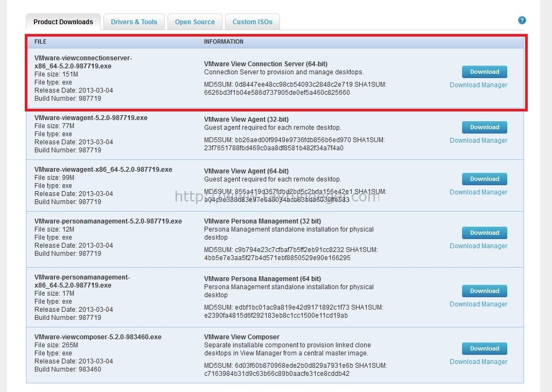Open Download Manager for View Connection Server
Image resolution: width=552 pixels, height=392 pixels.
(x=478, y=85)
